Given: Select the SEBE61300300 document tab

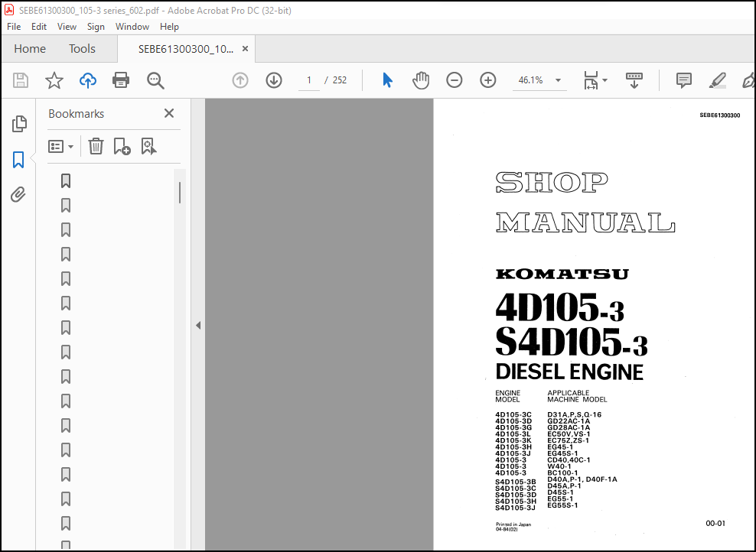Looking at the screenshot, I should pos(186,49).
